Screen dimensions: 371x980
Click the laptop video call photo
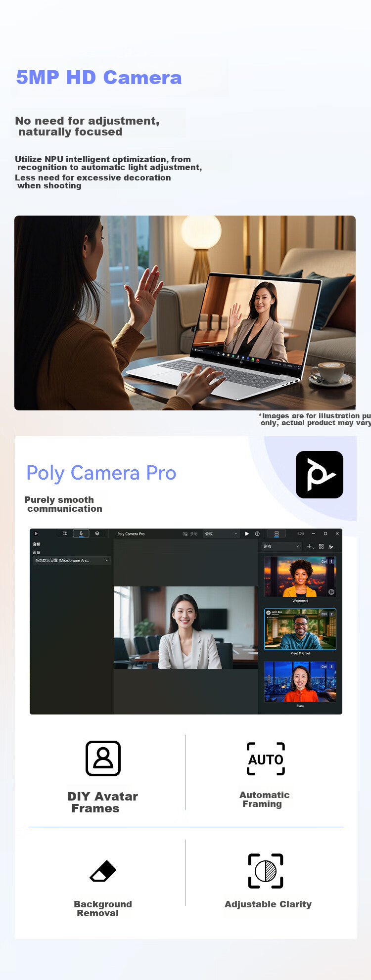pos(185,313)
